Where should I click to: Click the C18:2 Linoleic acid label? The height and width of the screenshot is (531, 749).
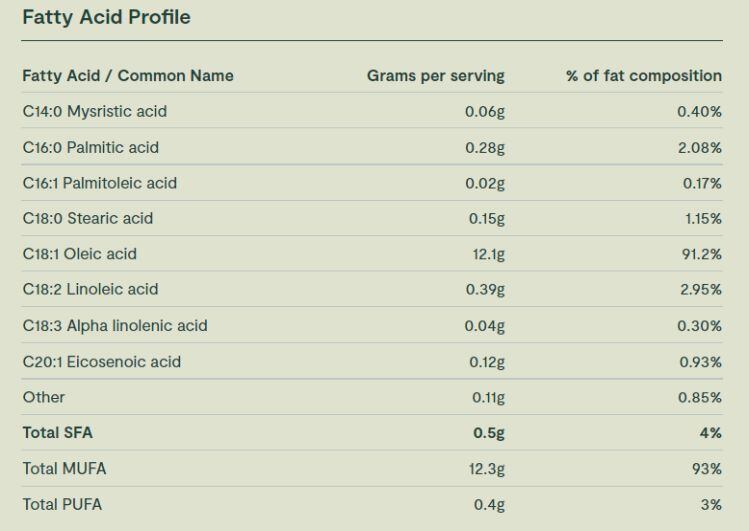pos(90,289)
